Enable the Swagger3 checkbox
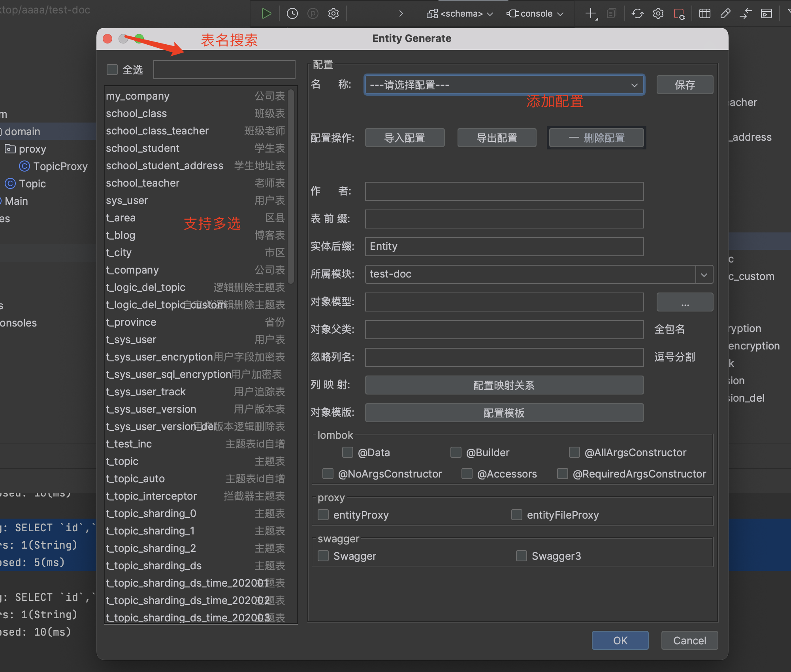Viewport: 791px width, 672px height. pos(522,556)
